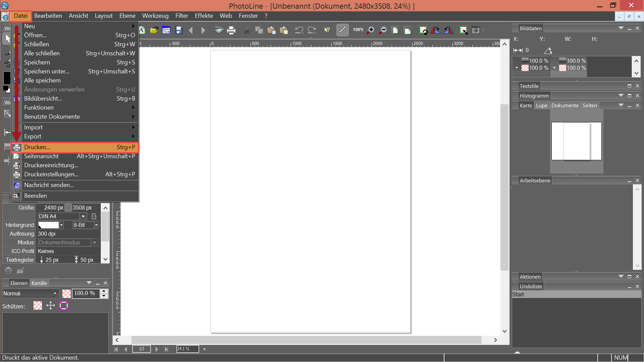Open the Hintergrund color dropdown arrow
644x362 pixels.
click(x=61, y=225)
